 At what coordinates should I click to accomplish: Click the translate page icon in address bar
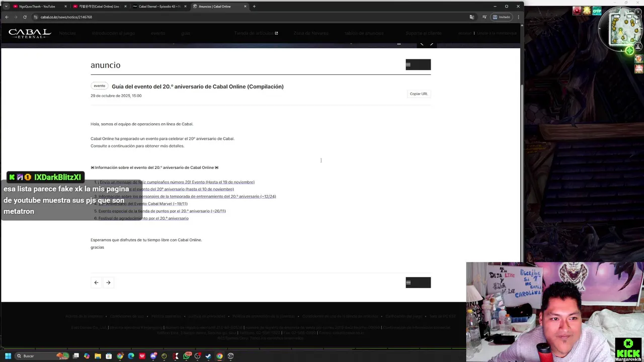pos(471,17)
